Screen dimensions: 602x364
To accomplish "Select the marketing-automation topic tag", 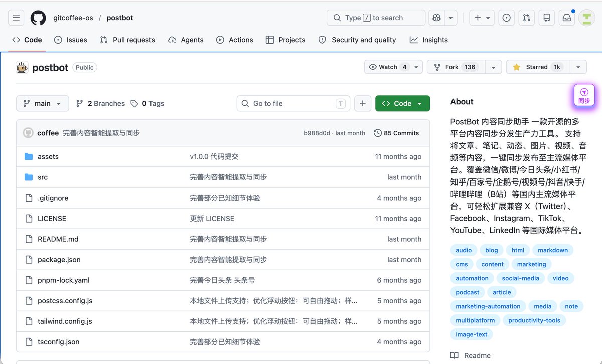I will click(x=488, y=306).
